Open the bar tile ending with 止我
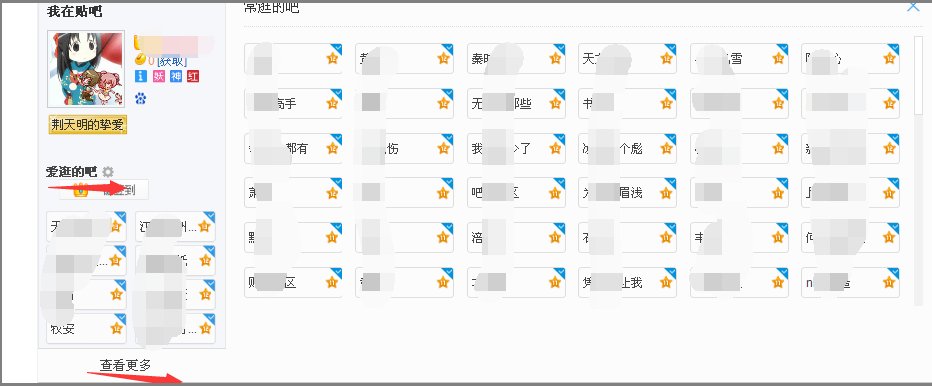Screen dimensions: 932x386 [x=628, y=283]
